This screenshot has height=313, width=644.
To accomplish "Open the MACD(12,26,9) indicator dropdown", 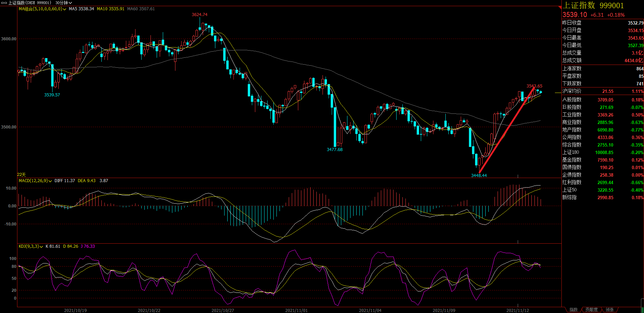I will coord(50,181).
